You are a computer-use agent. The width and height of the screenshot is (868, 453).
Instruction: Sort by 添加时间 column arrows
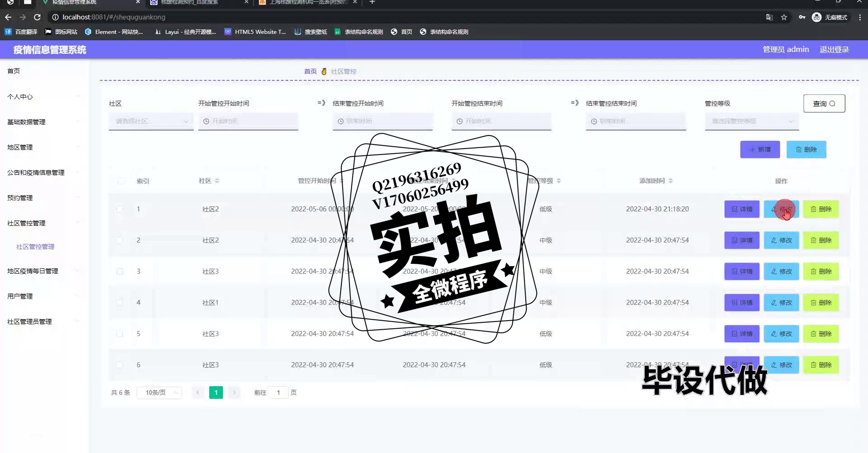click(x=670, y=181)
